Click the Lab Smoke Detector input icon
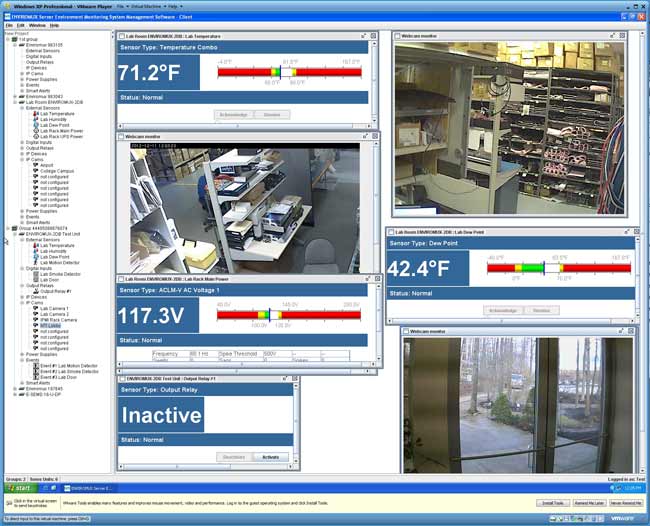 [35, 273]
